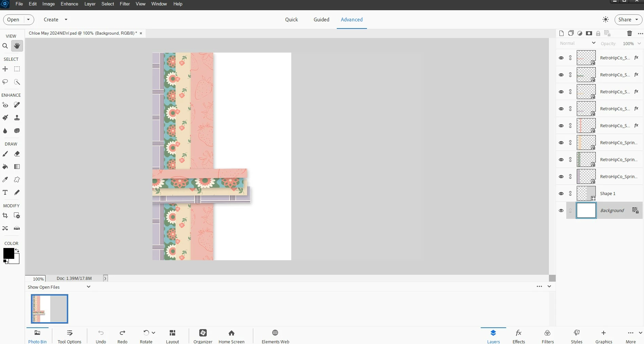Image resolution: width=644 pixels, height=344 pixels.
Task: Select the Eraser tool
Action: (17, 154)
